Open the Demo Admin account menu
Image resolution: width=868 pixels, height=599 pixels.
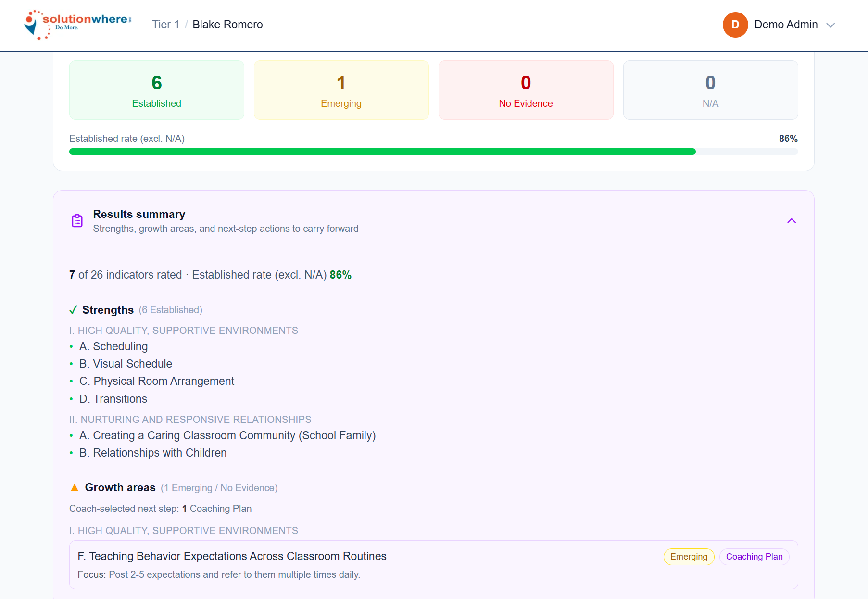click(779, 25)
